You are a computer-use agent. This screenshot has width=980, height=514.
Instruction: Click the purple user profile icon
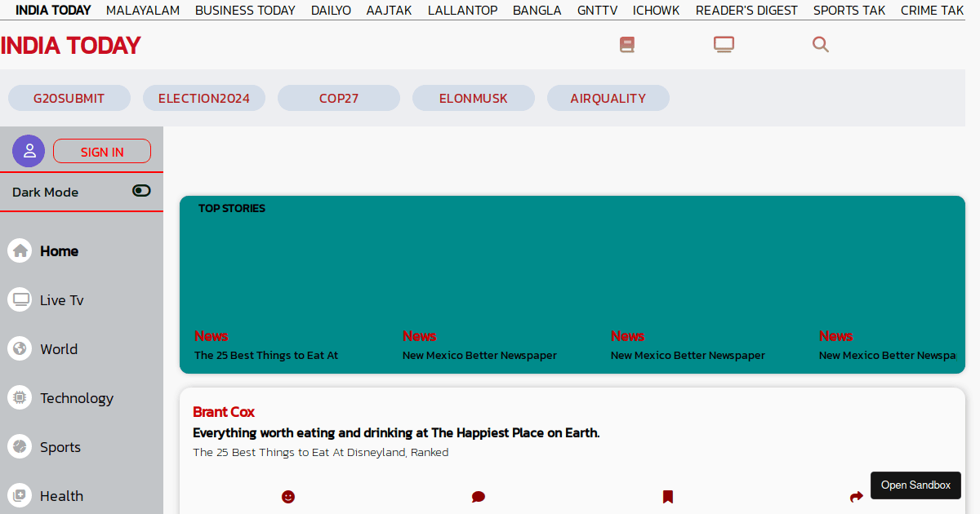point(29,151)
